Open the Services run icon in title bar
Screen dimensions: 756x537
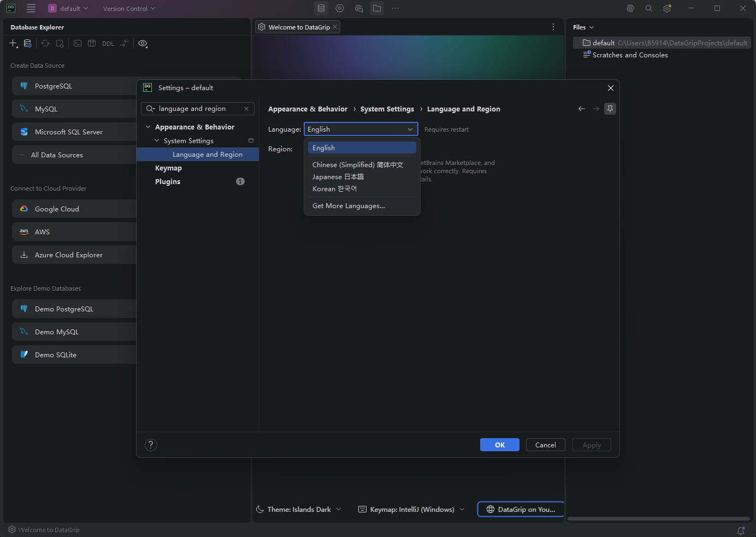(x=340, y=8)
